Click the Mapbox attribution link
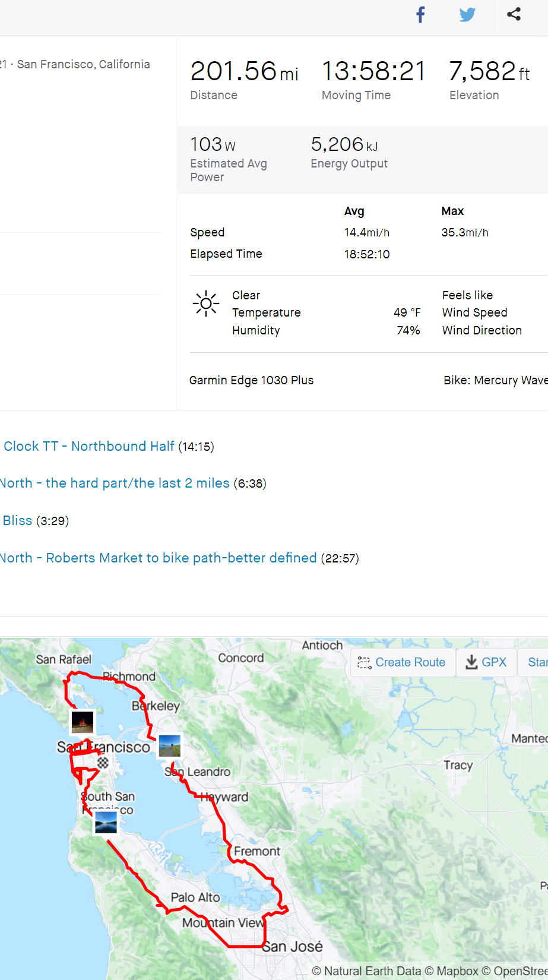The height and width of the screenshot is (980, 548). click(x=457, y=972)
